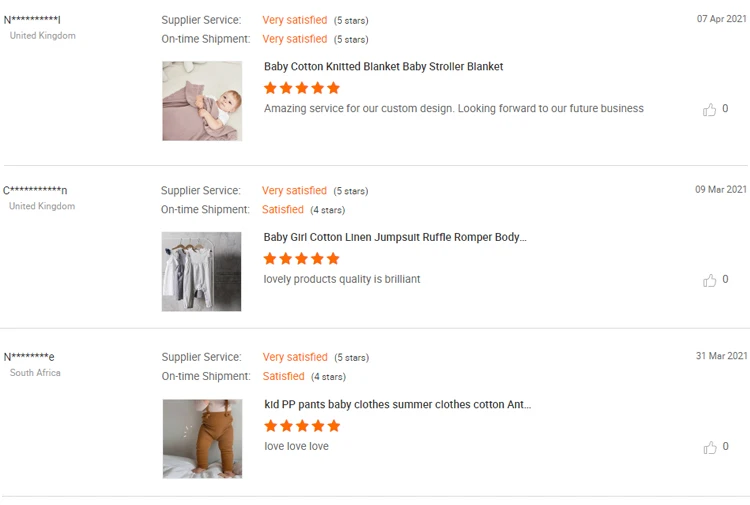Click star rating of blanket review
Viewport: 750px width, 505px height.
(302, 88)
